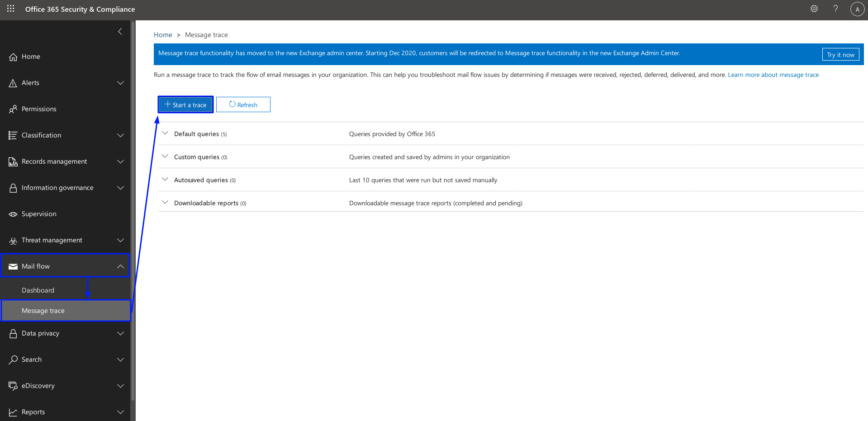Expand the Alerts menu chevron
The image size is (868, 421).
coord(120,83)
